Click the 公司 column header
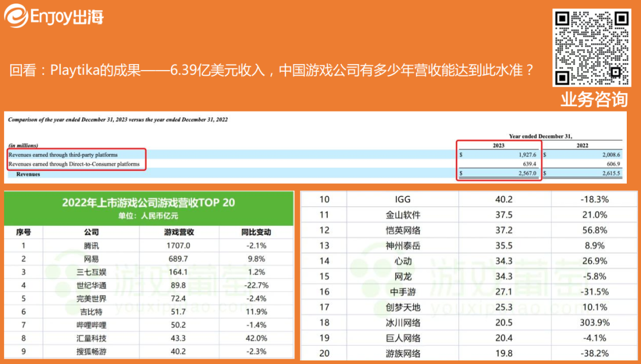 (x=91, y=232)
